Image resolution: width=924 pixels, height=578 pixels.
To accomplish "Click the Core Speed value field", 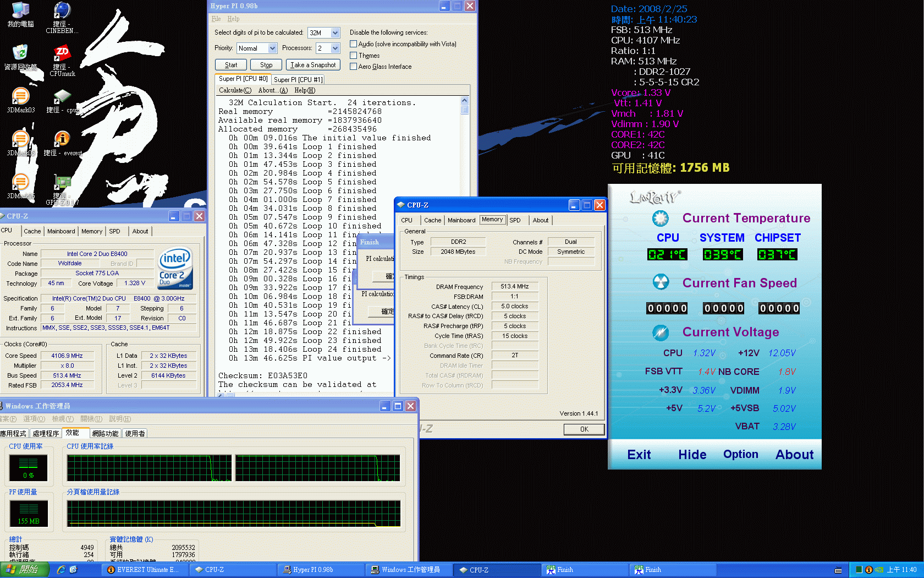I will click(67, 356).
